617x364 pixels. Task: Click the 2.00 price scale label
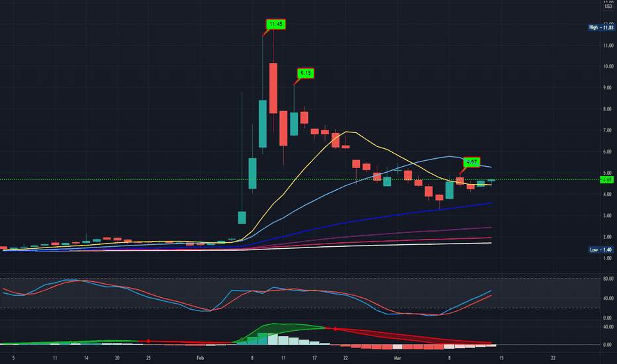pos(608,237)
